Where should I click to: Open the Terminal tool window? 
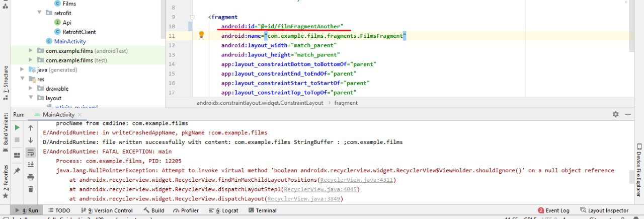pyautogui.click(x=262, y=210)
